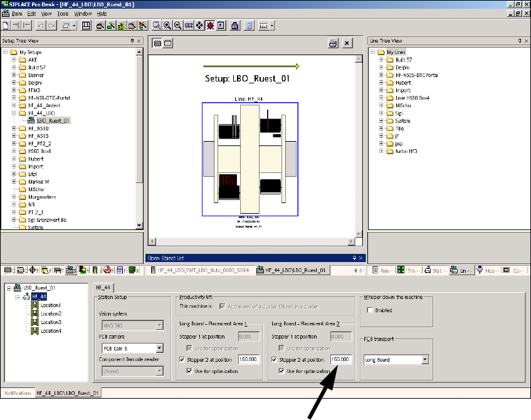Switch to the Notifications tab
The image size is (531, 420).
(18, 392)
